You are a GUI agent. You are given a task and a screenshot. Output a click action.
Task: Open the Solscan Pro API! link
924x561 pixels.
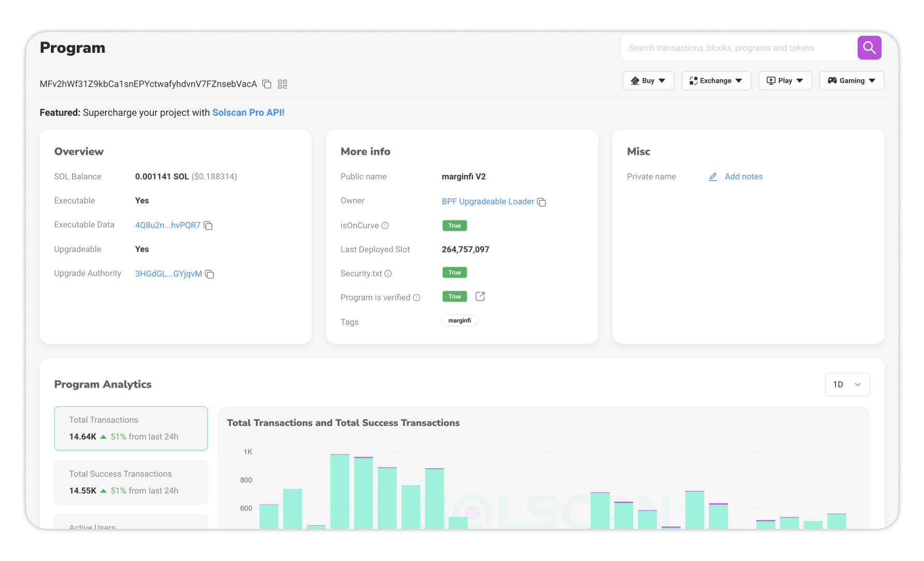248,112
